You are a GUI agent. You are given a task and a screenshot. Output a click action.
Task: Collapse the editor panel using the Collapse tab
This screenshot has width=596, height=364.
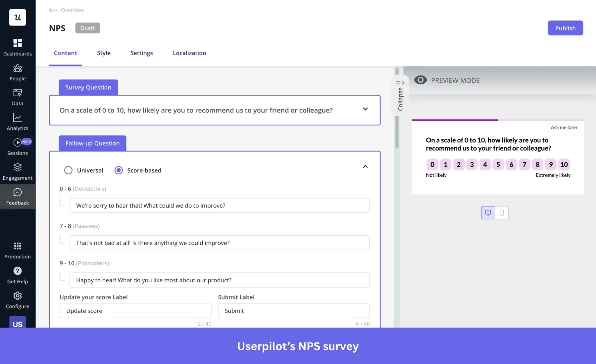[400, 96]
